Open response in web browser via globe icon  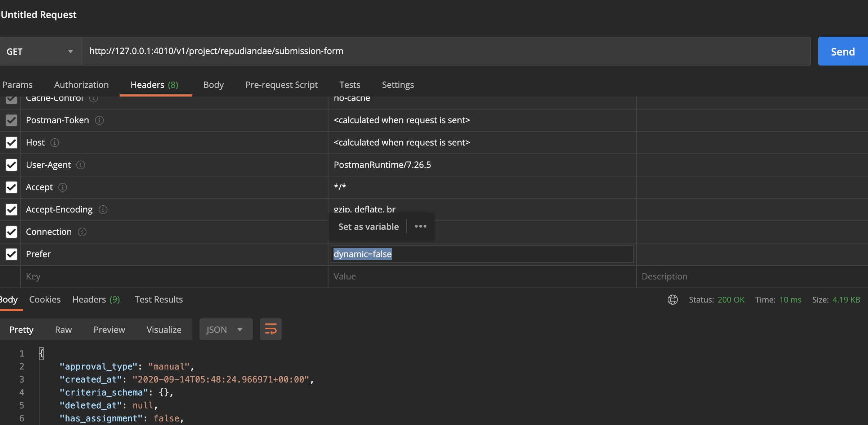click(x=673, y=300)
